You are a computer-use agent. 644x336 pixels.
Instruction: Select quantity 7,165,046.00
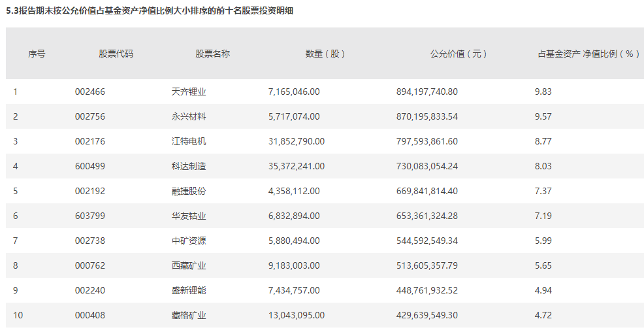click(294, 92)
